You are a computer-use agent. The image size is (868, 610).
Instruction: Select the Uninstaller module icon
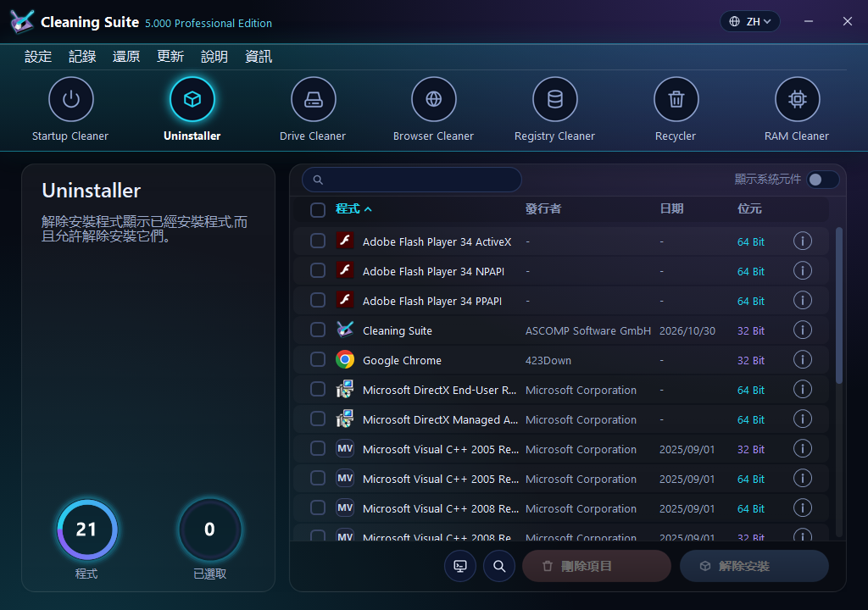[192, 99]
